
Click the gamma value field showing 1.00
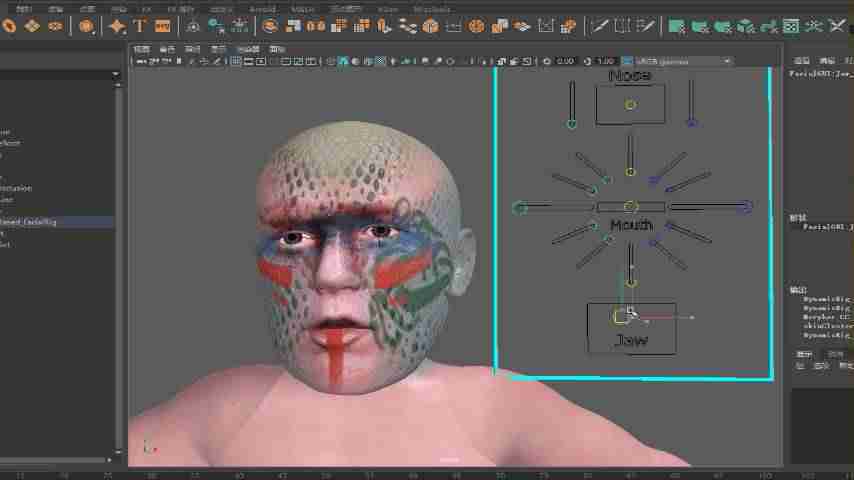pos(606,62)
